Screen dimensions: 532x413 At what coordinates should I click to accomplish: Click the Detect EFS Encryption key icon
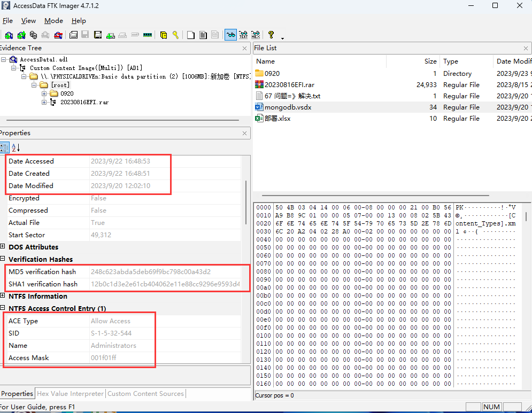click(175, 35)
